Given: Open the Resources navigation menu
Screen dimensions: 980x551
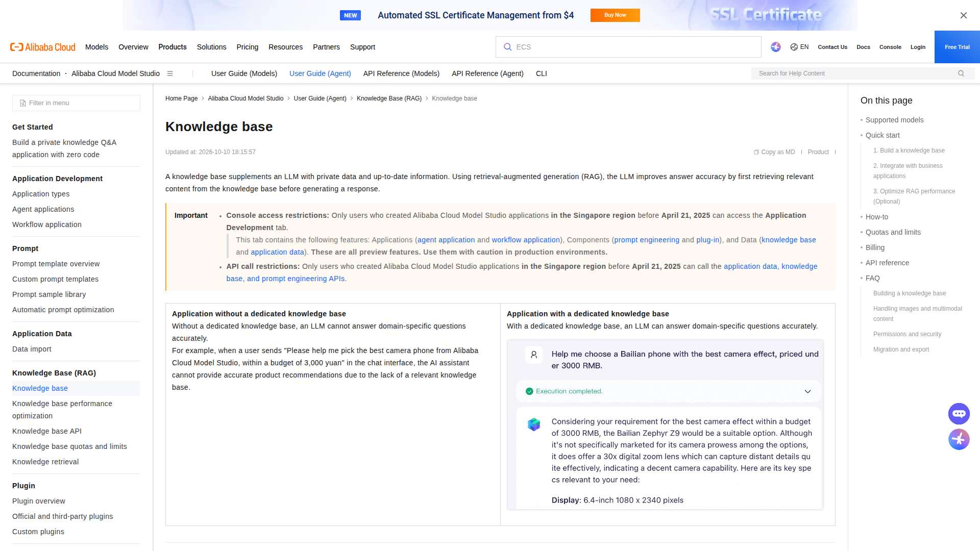Looking at the screenshot, I should (285, 47).
